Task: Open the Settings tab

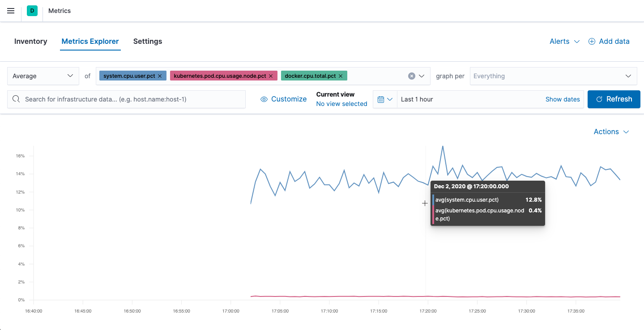Action: pos(147,41)
